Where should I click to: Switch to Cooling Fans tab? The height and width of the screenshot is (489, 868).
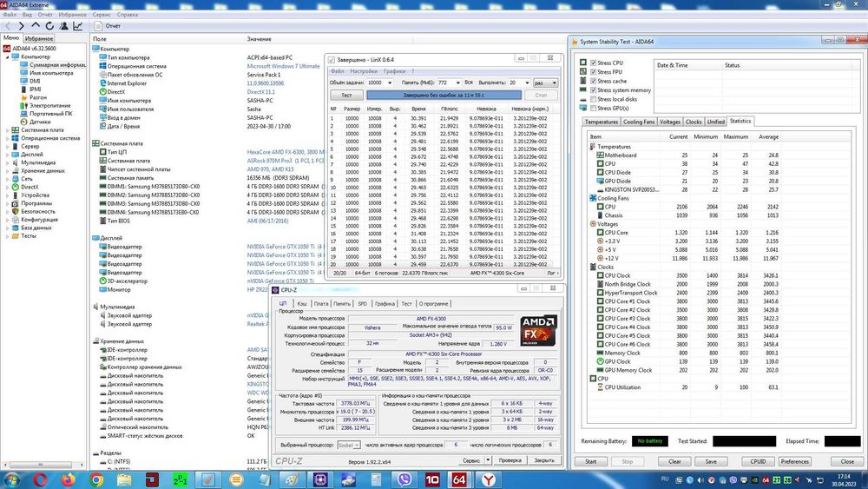point(638,122)
